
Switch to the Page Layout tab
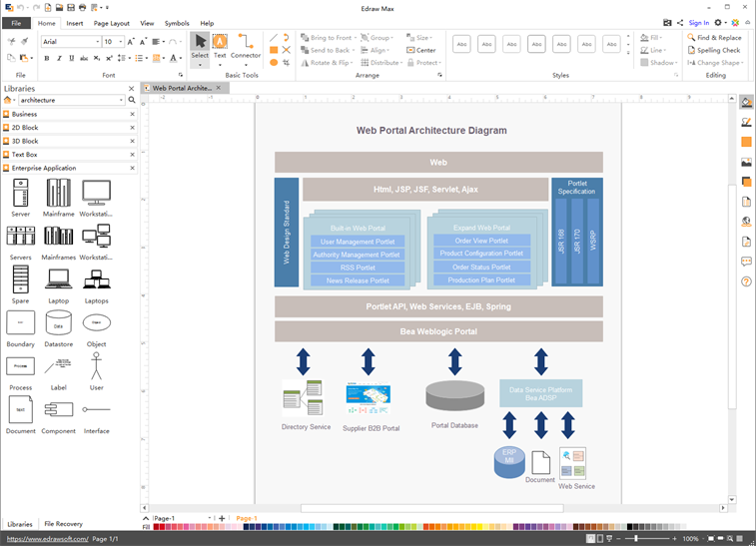click(112, 23)
